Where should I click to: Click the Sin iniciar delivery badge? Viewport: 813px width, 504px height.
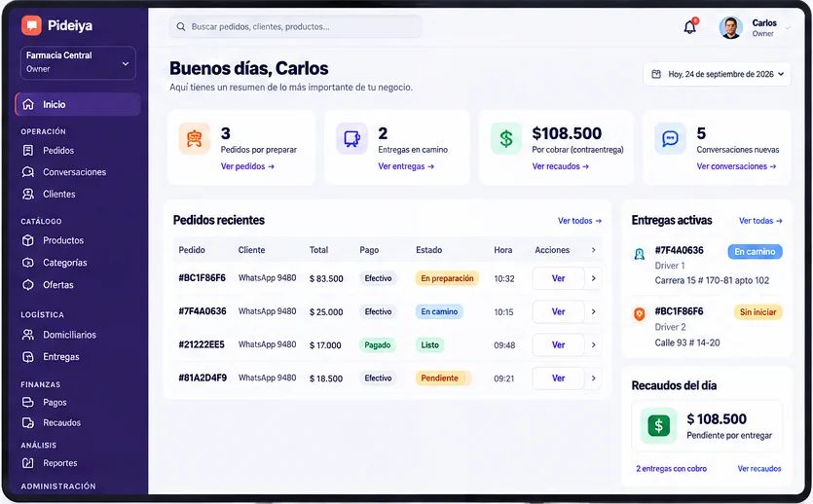point(758,311)
